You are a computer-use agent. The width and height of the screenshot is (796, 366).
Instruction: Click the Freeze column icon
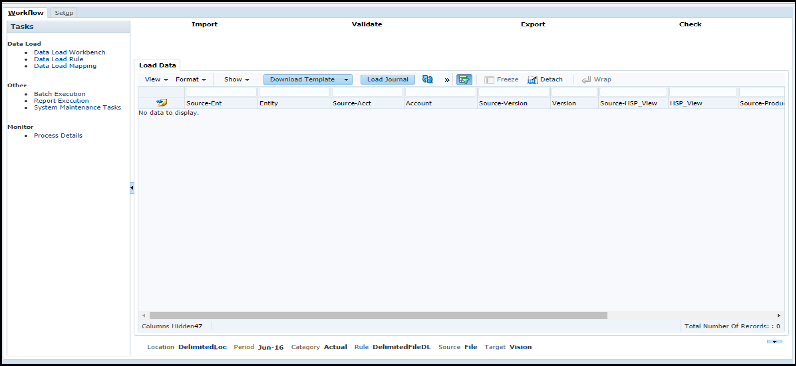pyautogui.click(x=489, y=80)
